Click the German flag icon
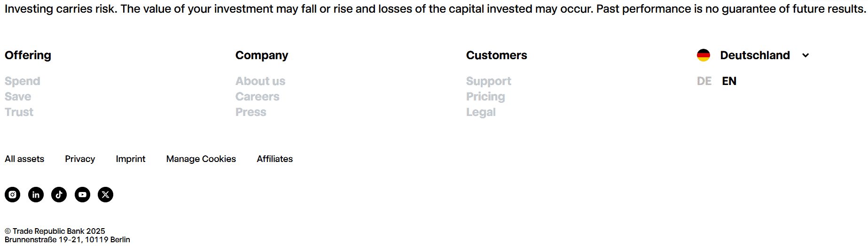 [703, 55]
